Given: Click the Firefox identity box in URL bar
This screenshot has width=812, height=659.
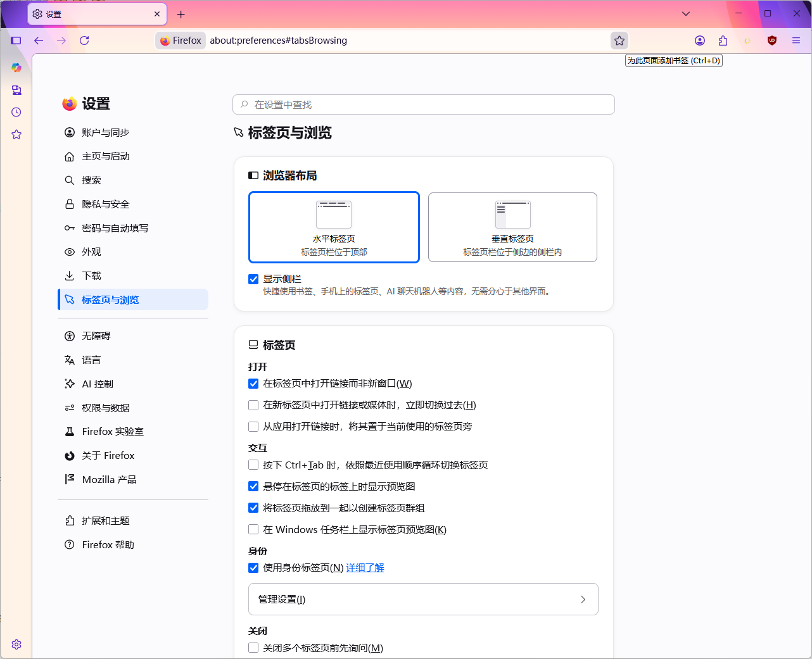Looking at the screenshot, I should tap(181, 41).
